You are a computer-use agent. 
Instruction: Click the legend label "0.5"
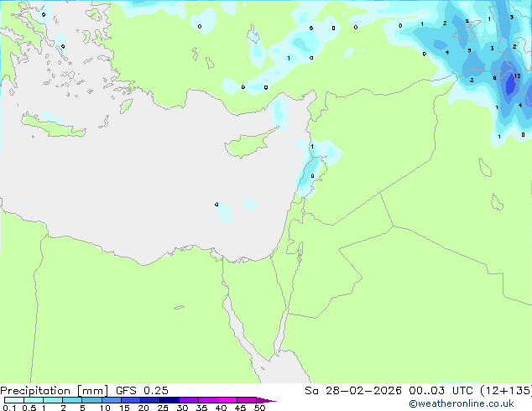[x=29, y=408]
